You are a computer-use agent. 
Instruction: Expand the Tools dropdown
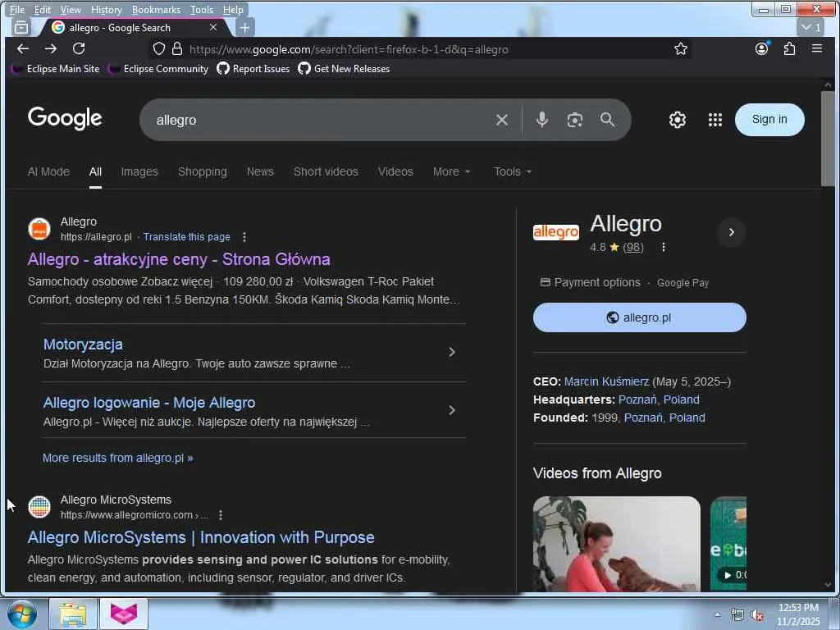(513, 171)
